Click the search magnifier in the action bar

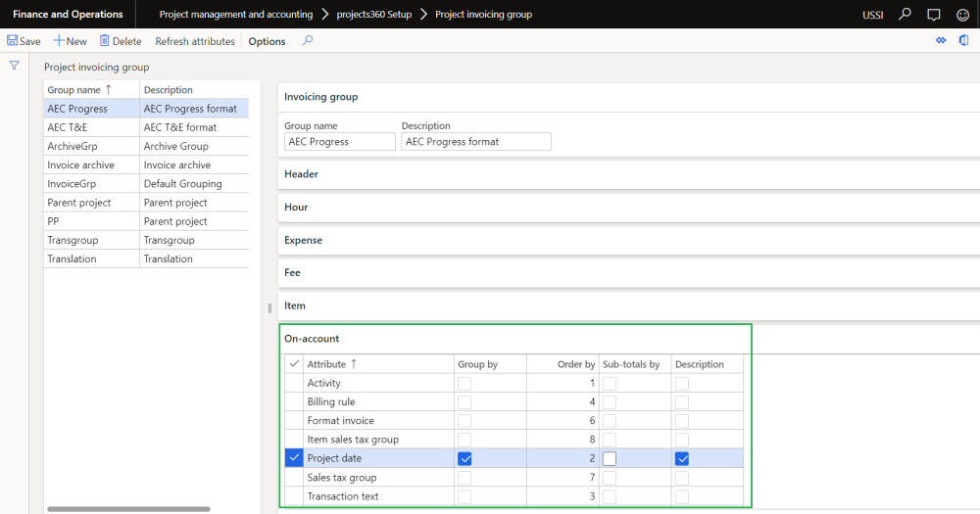pyautogui.click(x=308, y=41)
